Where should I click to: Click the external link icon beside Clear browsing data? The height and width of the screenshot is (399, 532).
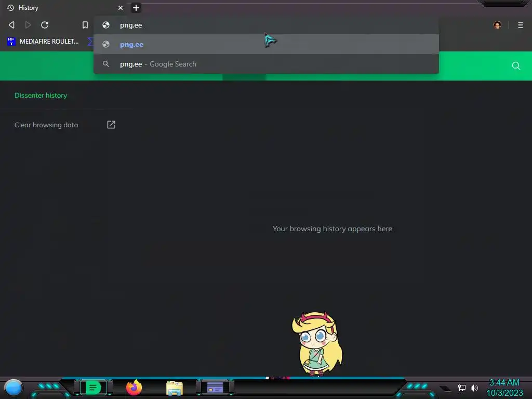[x=111, y=125]
